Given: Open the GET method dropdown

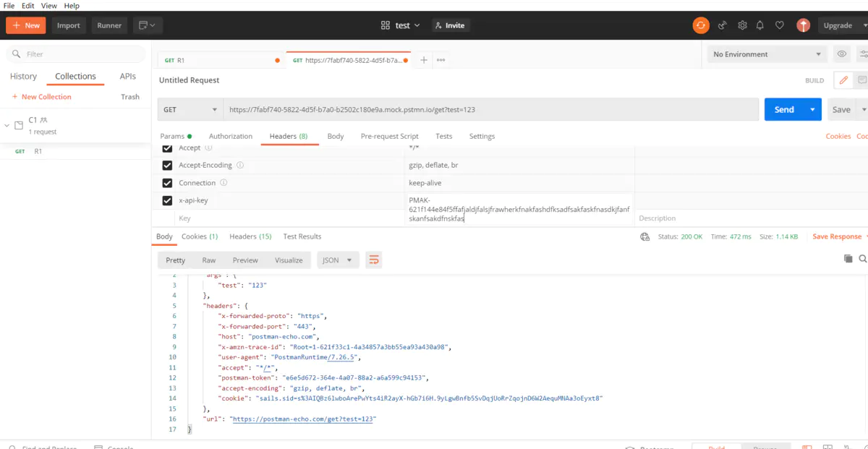Looking at the screenshot, I should pos(191,110).
